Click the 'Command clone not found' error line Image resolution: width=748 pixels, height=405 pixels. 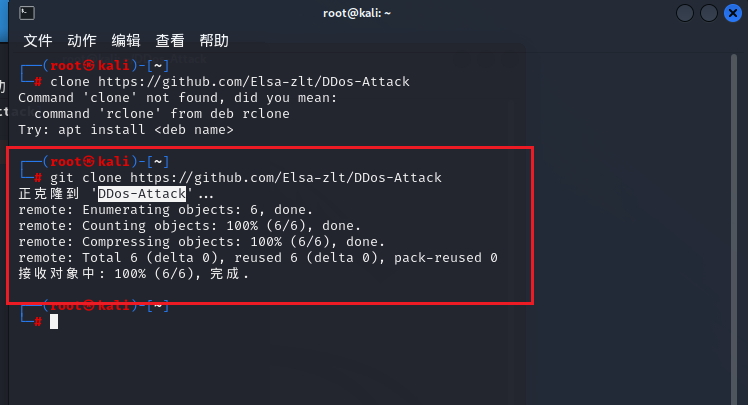click(x=177, y=98)
